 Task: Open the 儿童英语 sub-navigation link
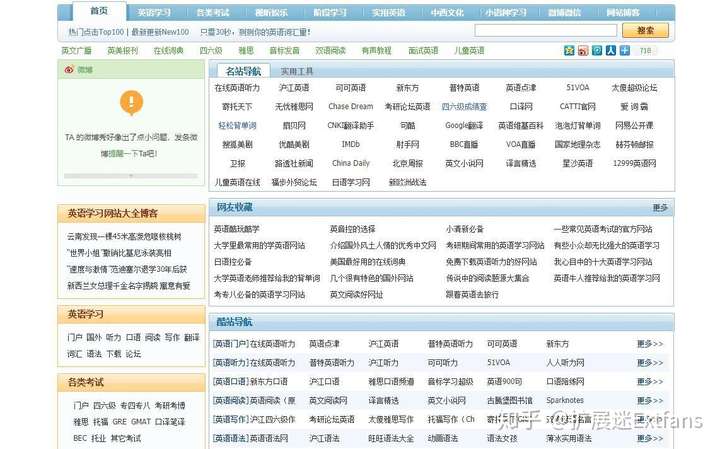coord(469,51)
